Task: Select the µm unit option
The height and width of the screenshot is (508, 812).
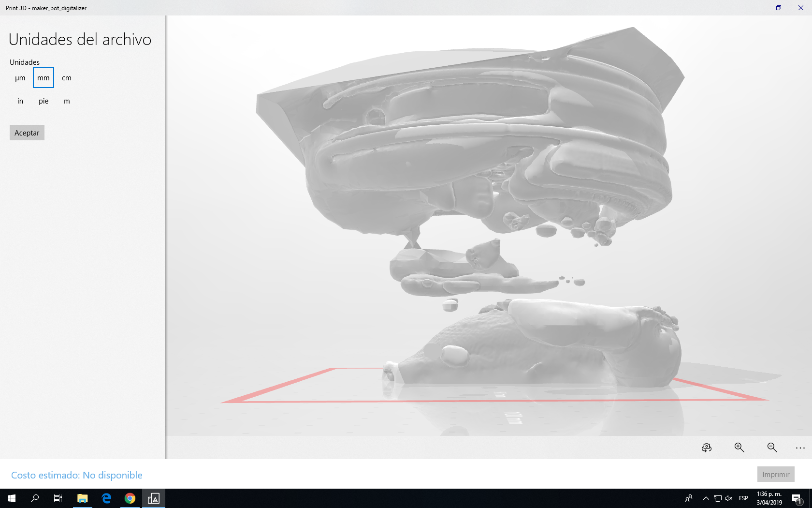Action: coord(20,78)
